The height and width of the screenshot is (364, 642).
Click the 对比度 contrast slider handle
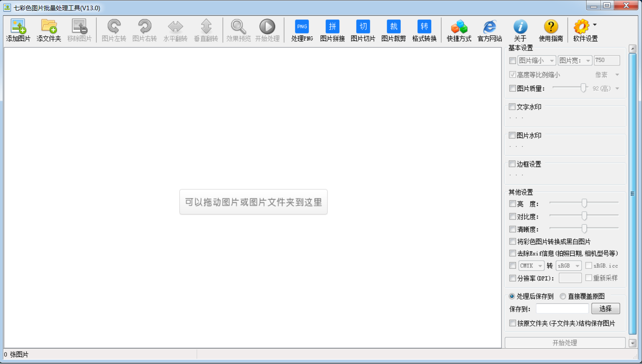(x=584, y=215)
